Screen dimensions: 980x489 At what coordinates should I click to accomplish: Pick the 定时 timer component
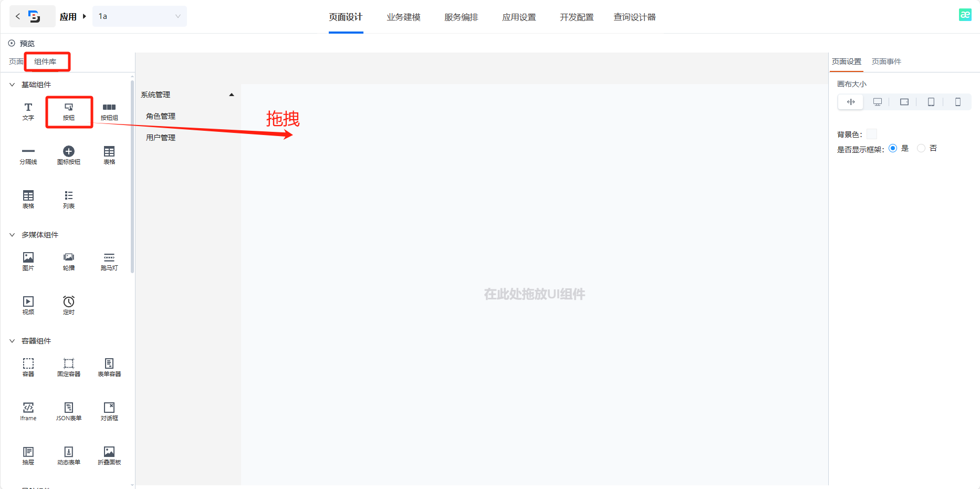point(69,305)
